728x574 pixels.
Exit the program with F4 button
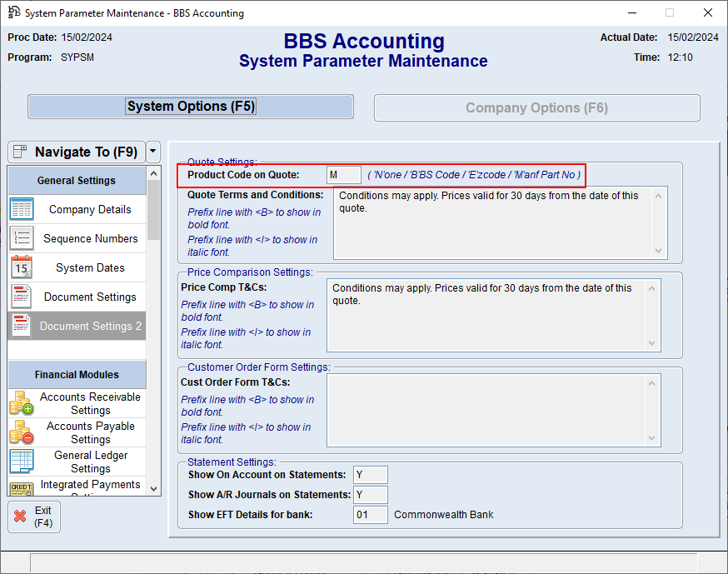pos(34,517)
